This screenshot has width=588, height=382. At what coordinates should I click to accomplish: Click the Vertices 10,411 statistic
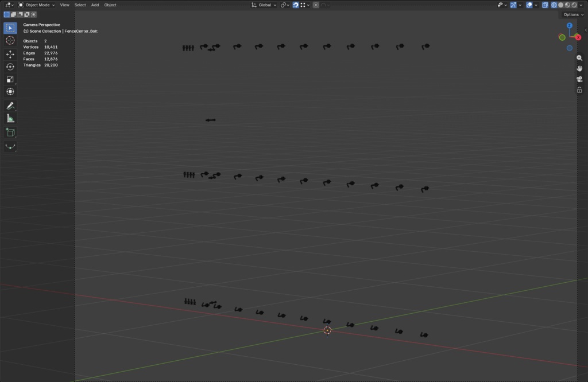tap(41, 47)
